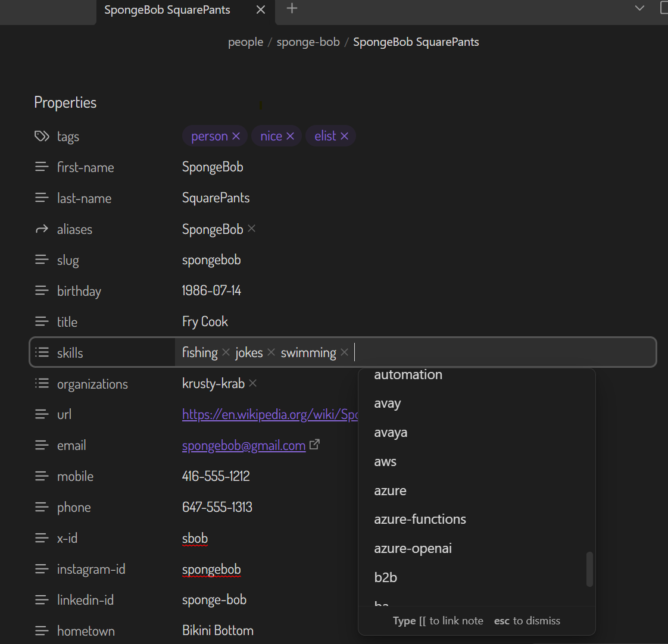Click the hometown property type icon

[x=42, y=630]
